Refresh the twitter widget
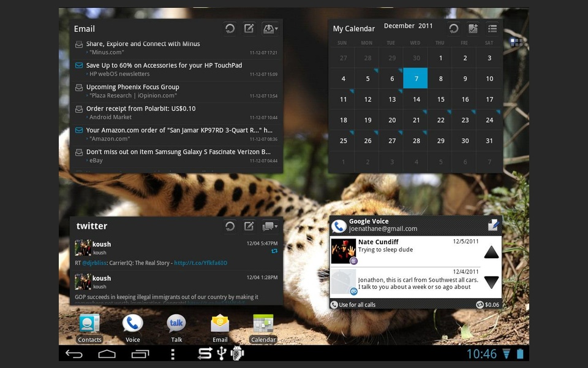This screenshot has width=588, height=368. click(x=230, y=226)
